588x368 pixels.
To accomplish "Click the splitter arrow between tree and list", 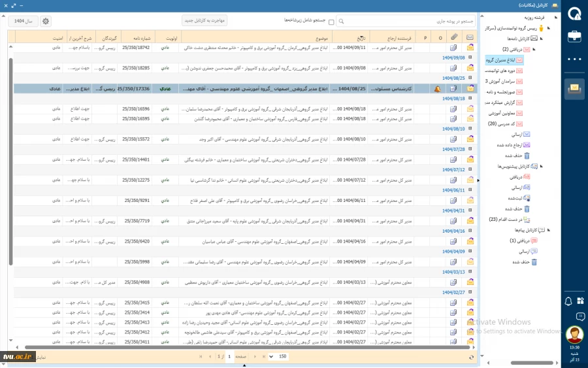I will (x=478, y=180).
